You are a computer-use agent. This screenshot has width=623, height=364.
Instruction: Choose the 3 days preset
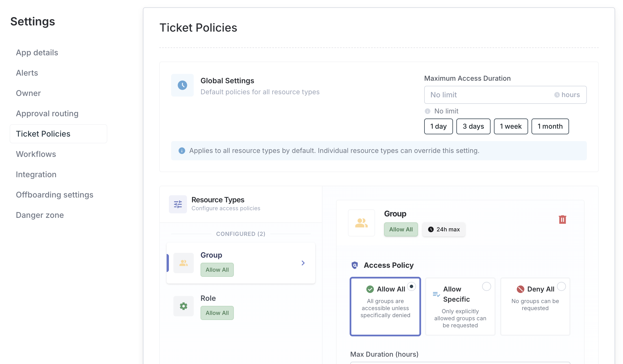click(x=473, y=126)
